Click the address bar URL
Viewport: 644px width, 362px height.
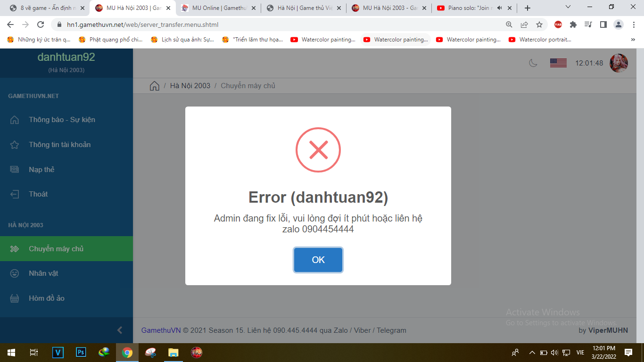(x=142, y=25)
